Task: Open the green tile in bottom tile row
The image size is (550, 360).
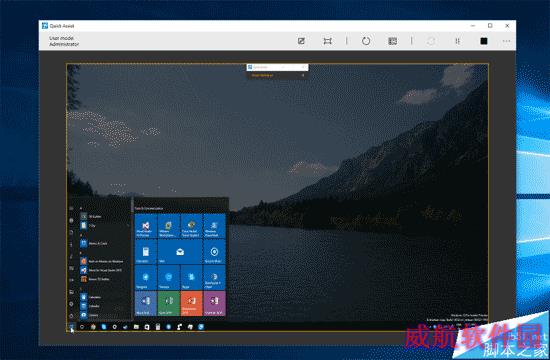Action: pos(168,304)
